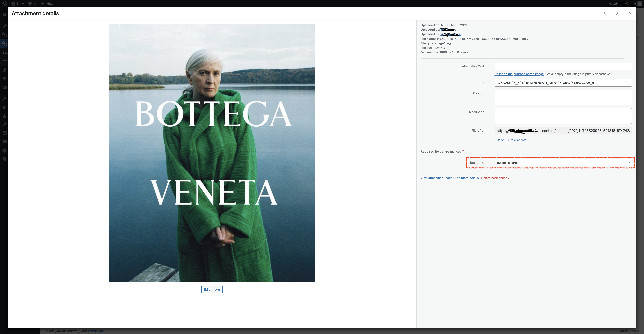Open View attachment page link
The image size is (644, 334).
coord(436,178)
